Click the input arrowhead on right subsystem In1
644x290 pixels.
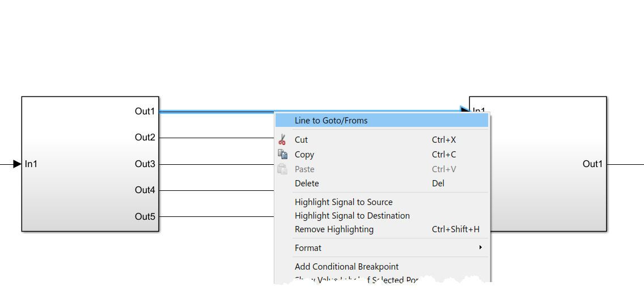coord(465,110)
